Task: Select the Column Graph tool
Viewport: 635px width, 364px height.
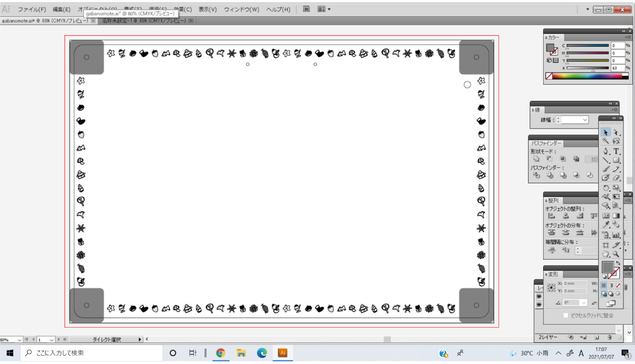Action: coord(616,235)
